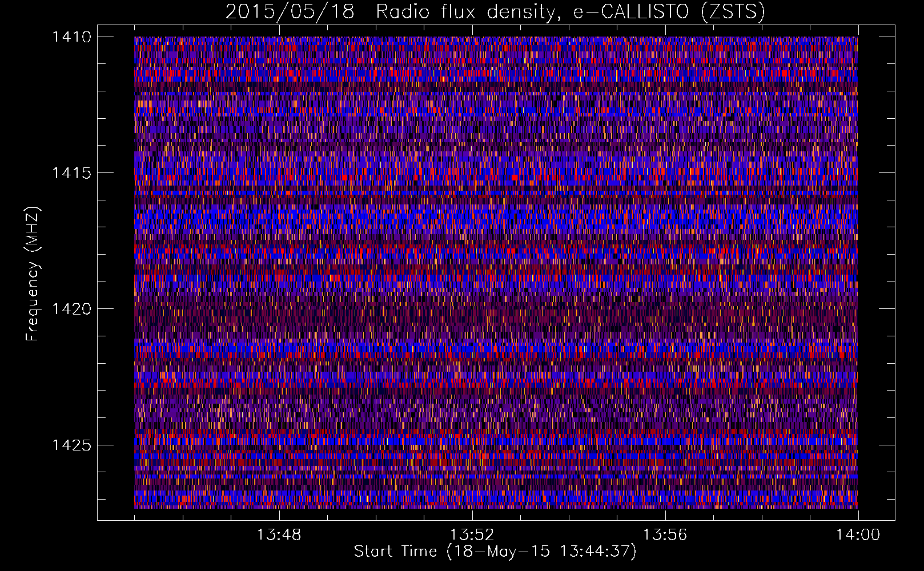Click the 'Frequency (MHZ)' axis label
924x571 pixels.
pos(33,274)
